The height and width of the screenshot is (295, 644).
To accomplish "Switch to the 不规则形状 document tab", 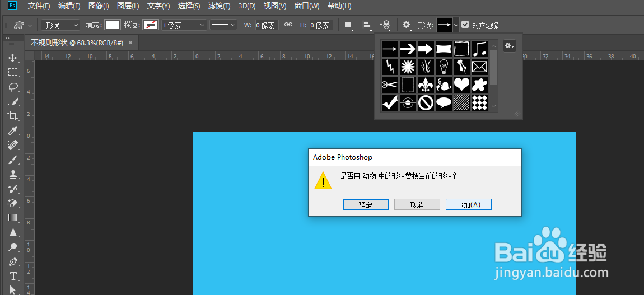I will [x=77, y=43].
